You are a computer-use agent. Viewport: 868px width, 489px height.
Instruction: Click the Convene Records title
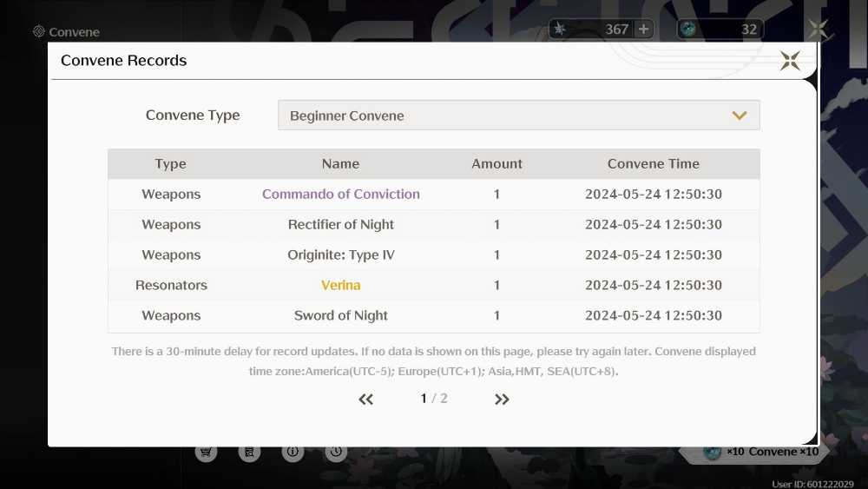pos(124,60)
